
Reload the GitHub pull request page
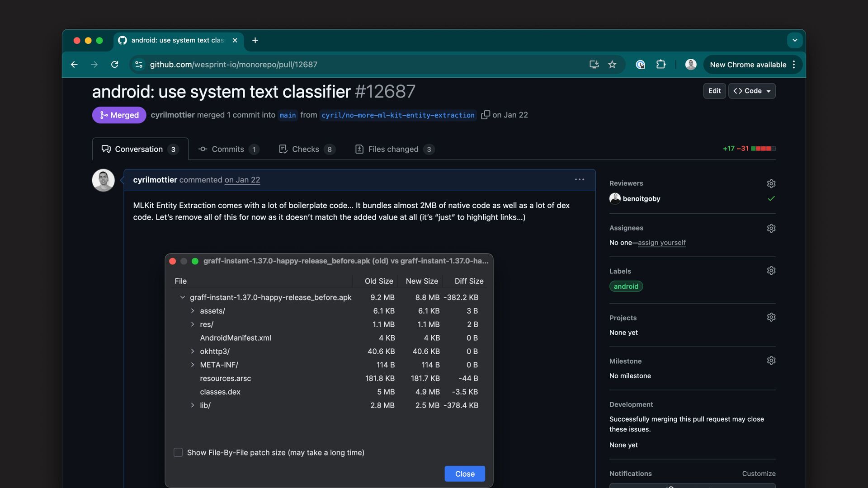115,65
